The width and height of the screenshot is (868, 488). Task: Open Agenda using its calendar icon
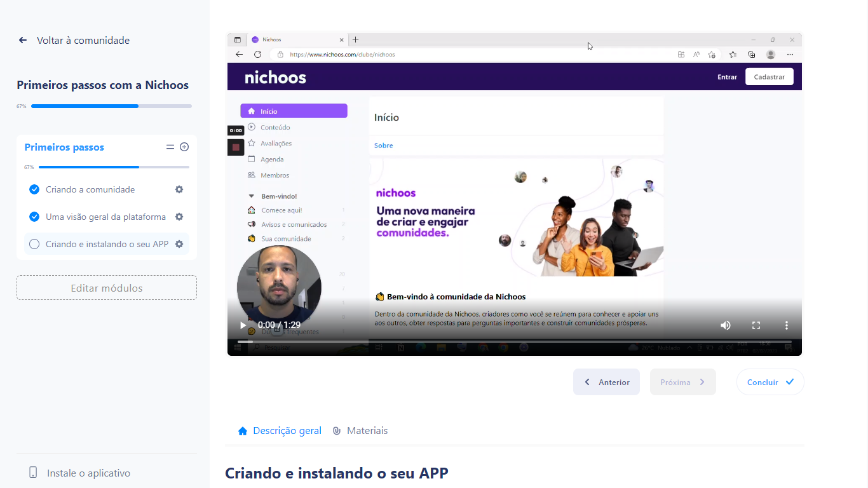(251, 159)
